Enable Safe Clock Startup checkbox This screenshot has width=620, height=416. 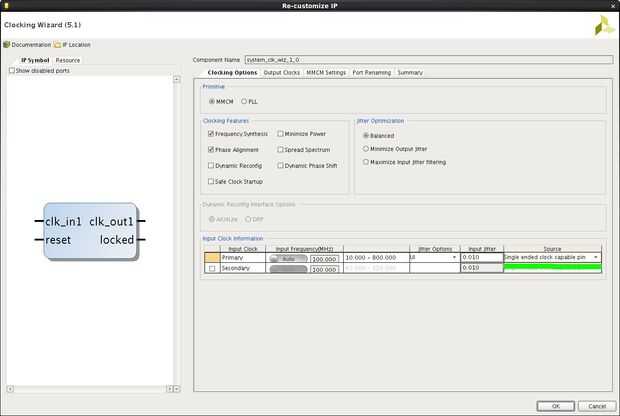tap(211, 182)
